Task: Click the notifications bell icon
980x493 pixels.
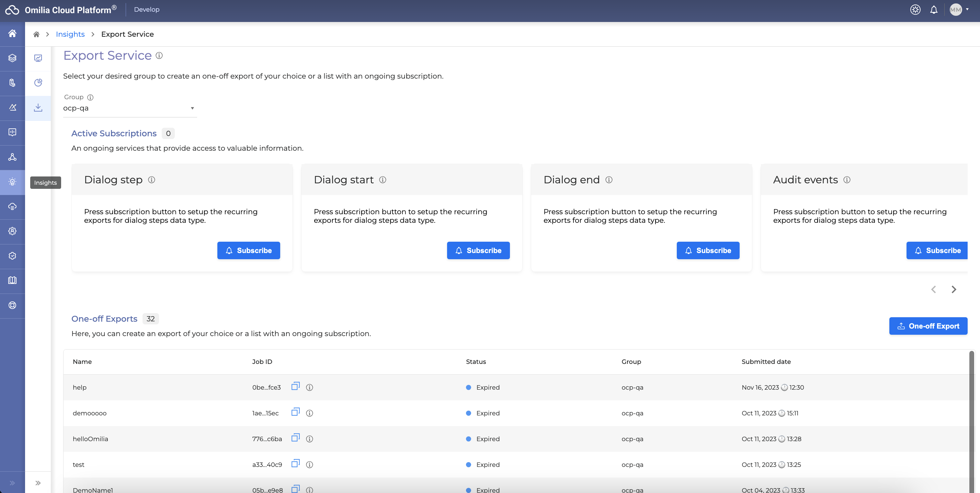Action: click(x=934, y=10)
